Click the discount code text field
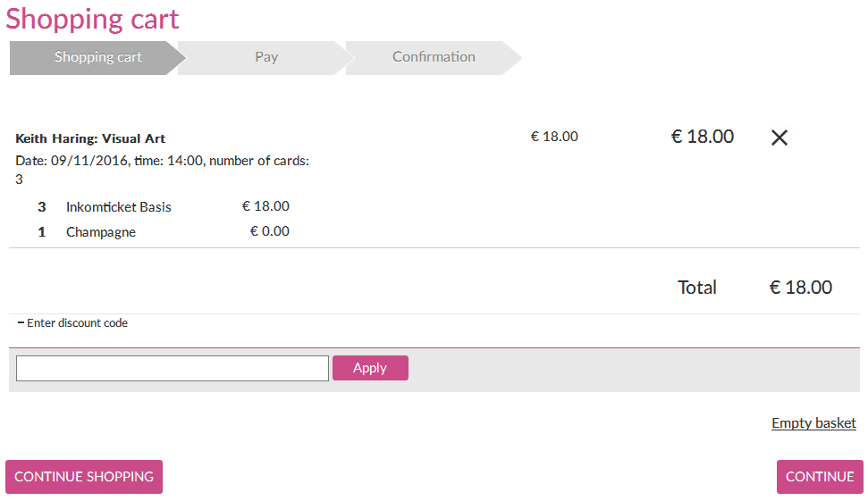 click(x=173, y=368)
